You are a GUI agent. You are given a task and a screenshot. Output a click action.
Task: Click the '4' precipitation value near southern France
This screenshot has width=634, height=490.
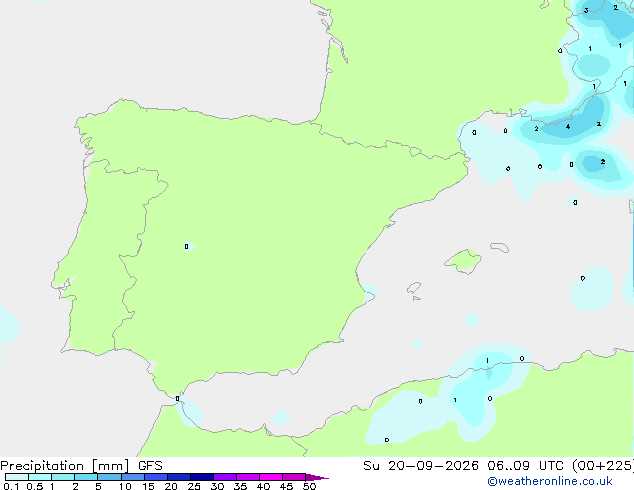pyautogui.click(x=568, y=127)
